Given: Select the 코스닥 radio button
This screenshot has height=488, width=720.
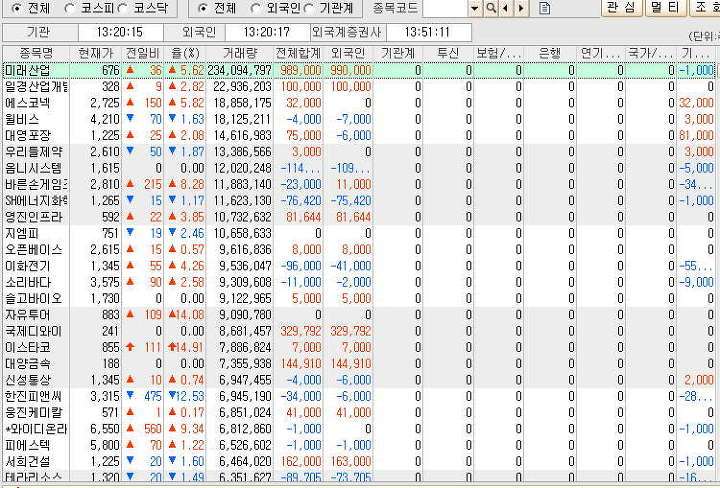Looking at the screenshot, I should (123, 8).
